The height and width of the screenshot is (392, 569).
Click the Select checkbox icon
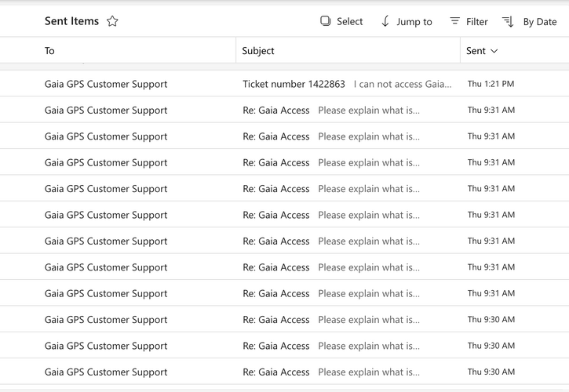(326, 21)
